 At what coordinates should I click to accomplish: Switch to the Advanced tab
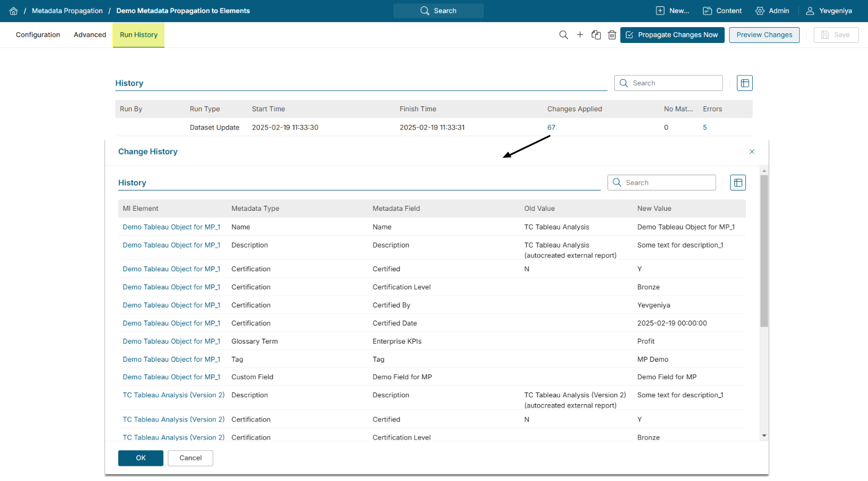[90, 35]
